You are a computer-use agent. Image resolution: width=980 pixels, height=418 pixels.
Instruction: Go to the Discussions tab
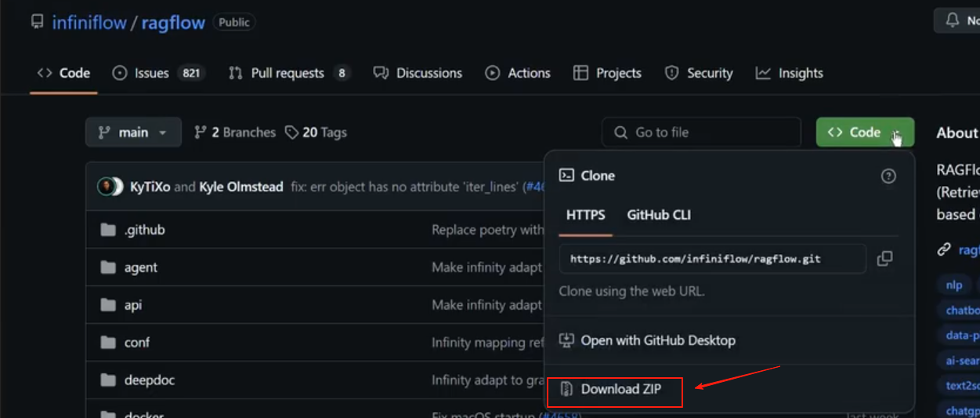pyautogui.click(x=418, y=73)
